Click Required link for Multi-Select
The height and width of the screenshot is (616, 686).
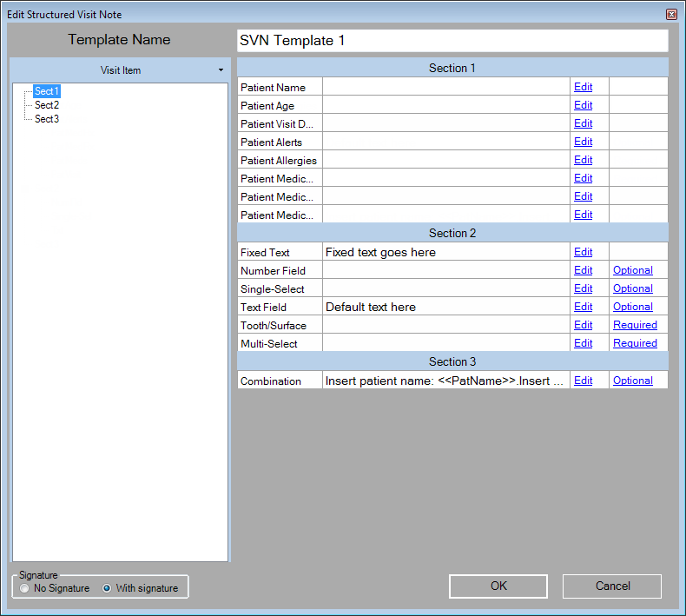(x=635, y=343)
